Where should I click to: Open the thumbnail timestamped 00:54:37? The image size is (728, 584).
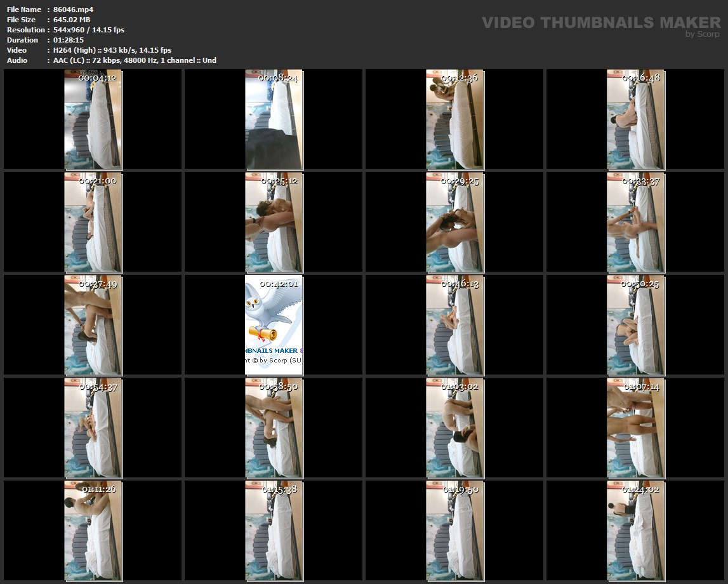point(93,428)
